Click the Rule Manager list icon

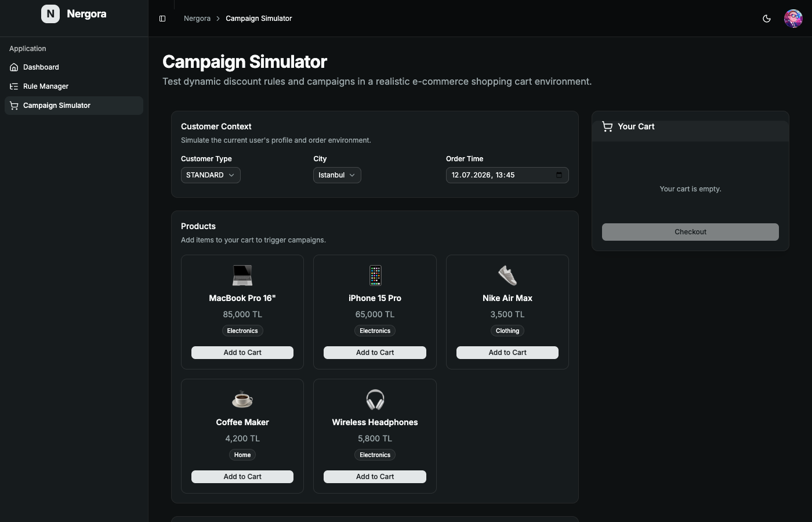coord(14,86)
